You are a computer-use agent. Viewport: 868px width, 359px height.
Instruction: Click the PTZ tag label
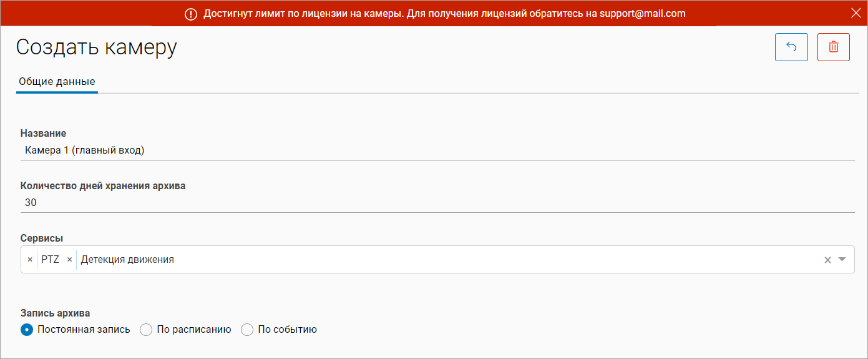(51, 260)
